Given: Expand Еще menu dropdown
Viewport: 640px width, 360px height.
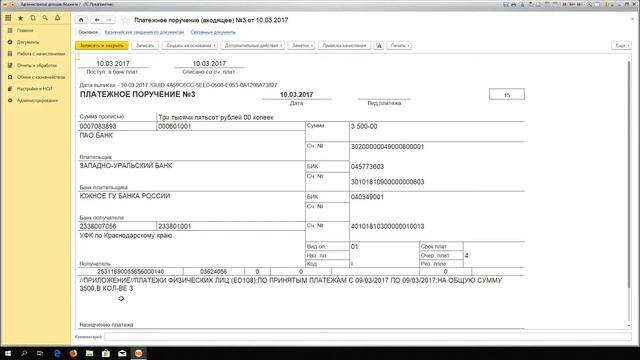Looking at the screenshot, I should click(621, 45).
